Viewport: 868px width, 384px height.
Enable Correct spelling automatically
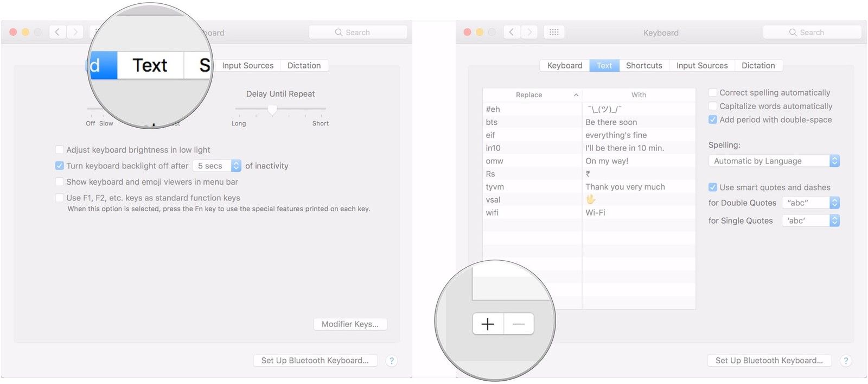[713, 93]
